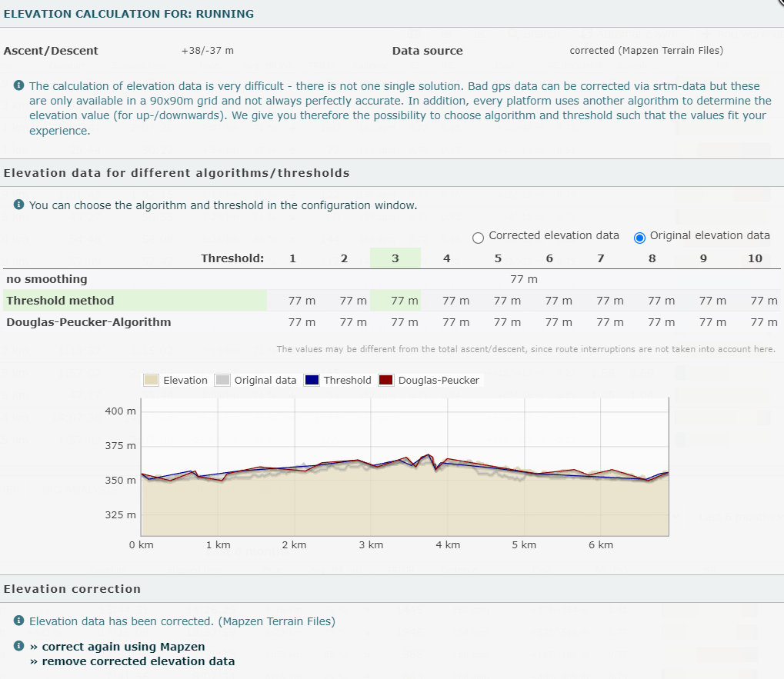Image resolution: width=784 pixels, height=679 pixels.
Task: Select Original elevation data radio button
Action: pyautogui.click(x=639, y=238)
